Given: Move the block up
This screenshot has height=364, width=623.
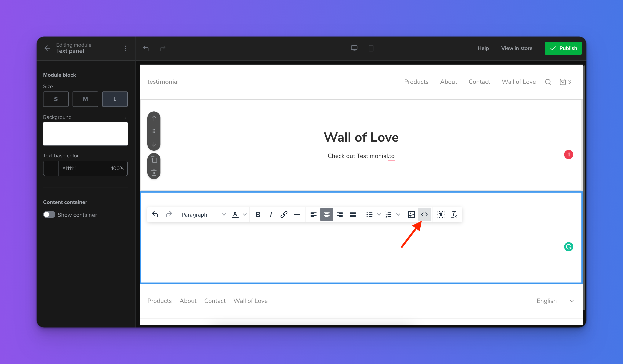Looking at the screenshot, I should 154,118.
